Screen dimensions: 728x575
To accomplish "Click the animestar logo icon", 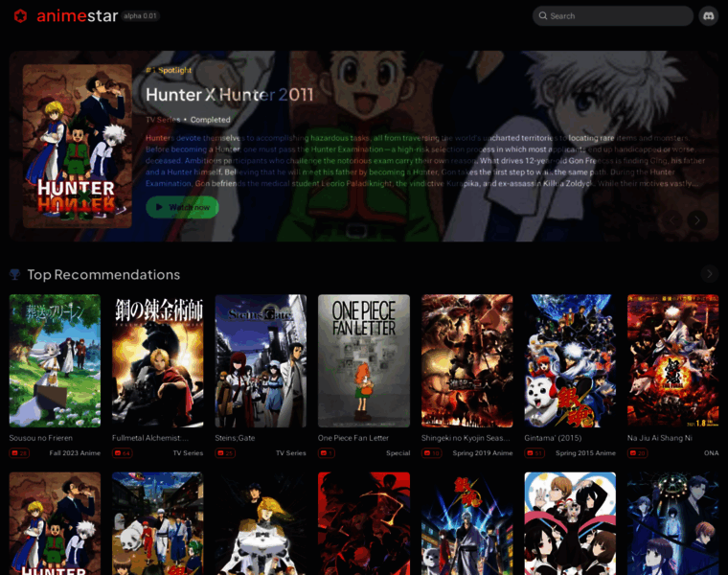I will [x=20, y=16].
